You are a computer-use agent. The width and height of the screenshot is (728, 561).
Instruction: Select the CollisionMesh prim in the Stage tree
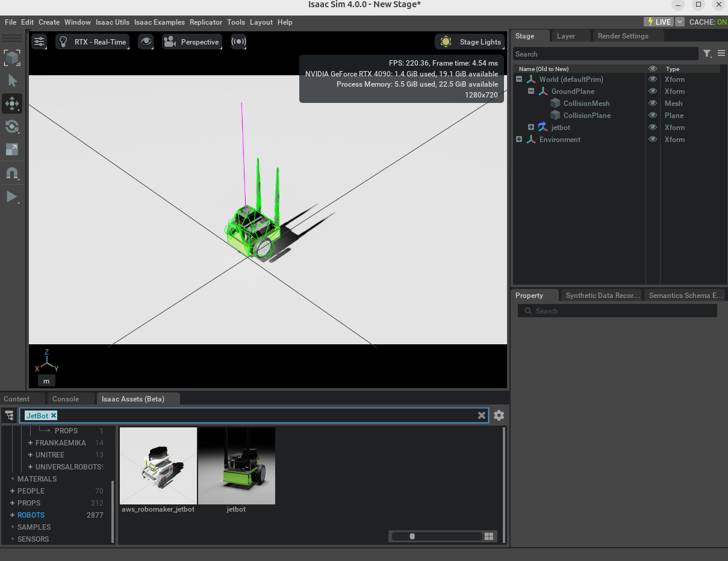[x=586, y=103]
